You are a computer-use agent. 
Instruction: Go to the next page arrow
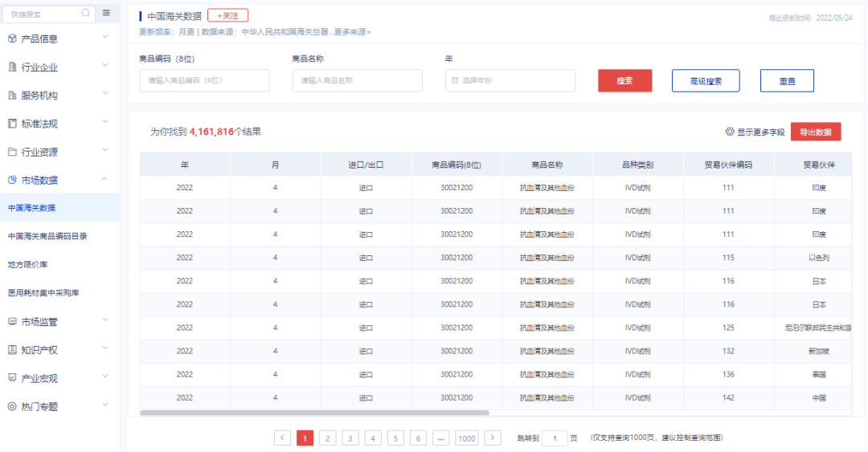pyautogui.click(x=493, y=438)
